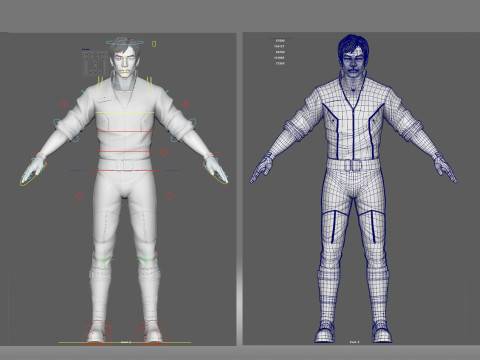Screen dimensions: 480x360
Task: Pick the yellow clavicle control on the screen-right shoulder
Action: coord(150,85)
